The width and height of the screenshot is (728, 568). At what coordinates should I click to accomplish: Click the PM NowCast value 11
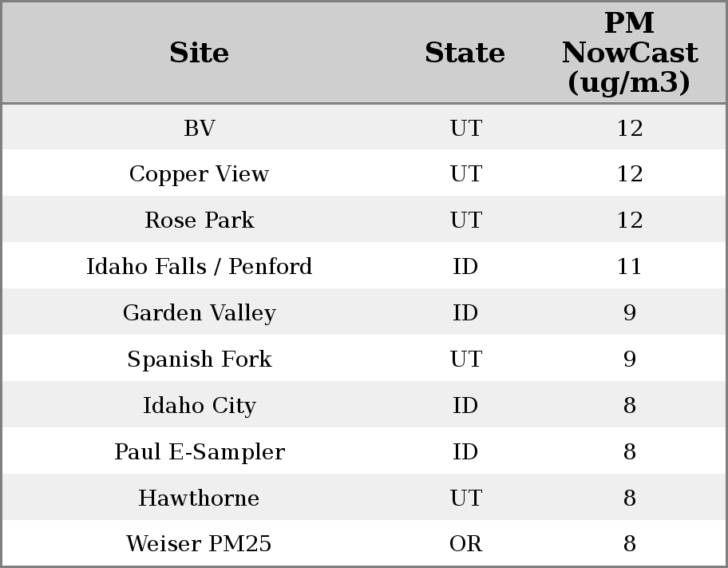coord(629,267)
